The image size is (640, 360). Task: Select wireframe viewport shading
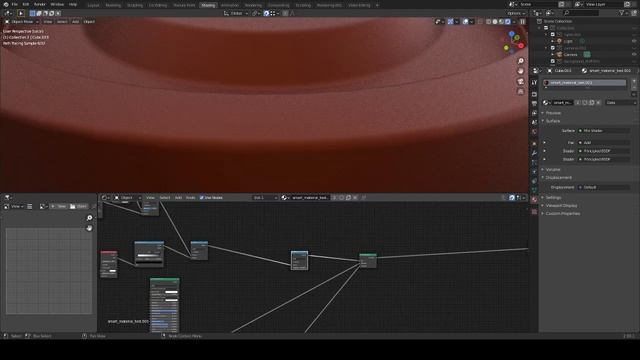489,22
